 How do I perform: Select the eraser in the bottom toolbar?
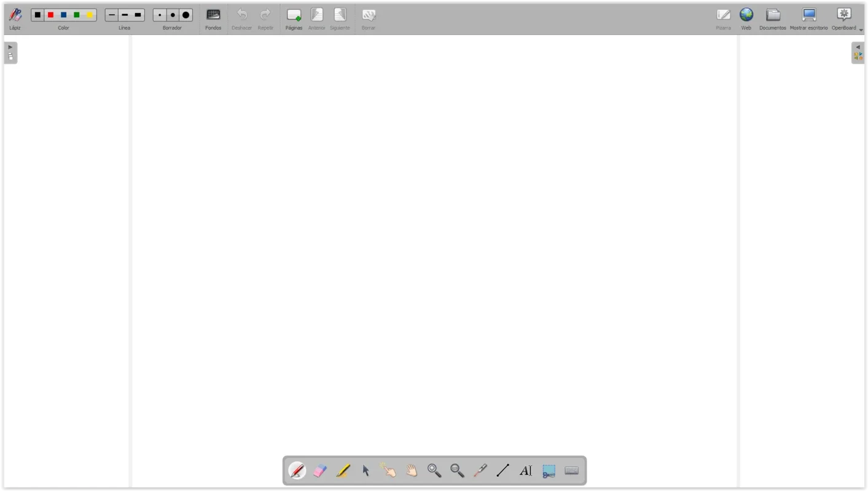[x=319, y=470]
